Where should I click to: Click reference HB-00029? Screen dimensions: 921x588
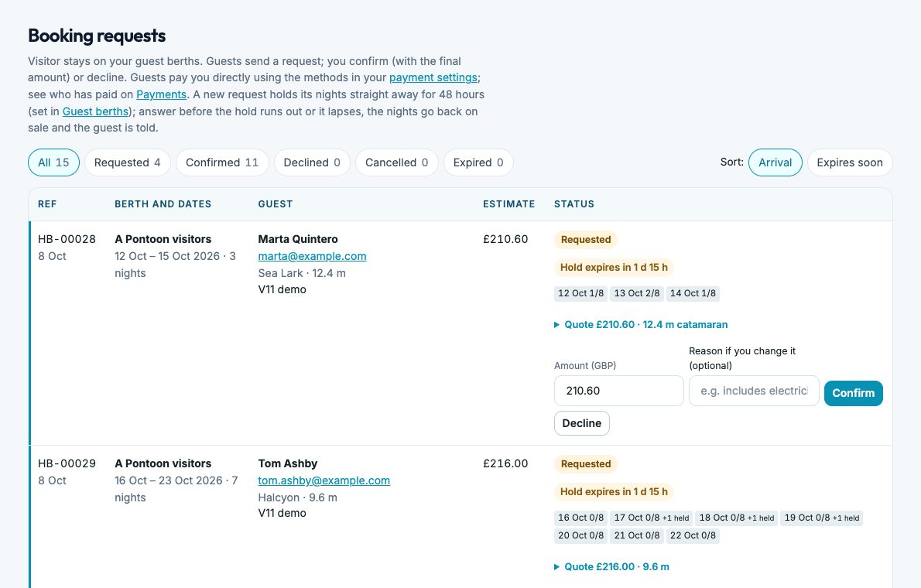[67, 463]
